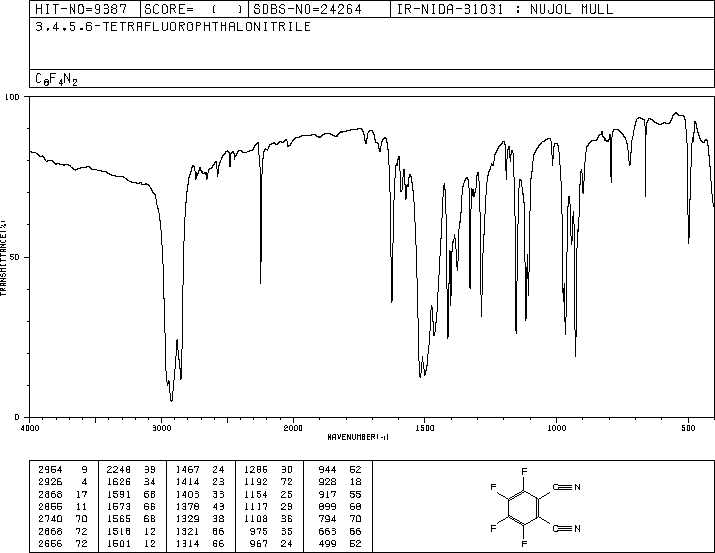This screenshot has width=715, height=553.
Task: Click the 2740 entry in the peak table
Action: pyautogui.click(x=50, y=519)
